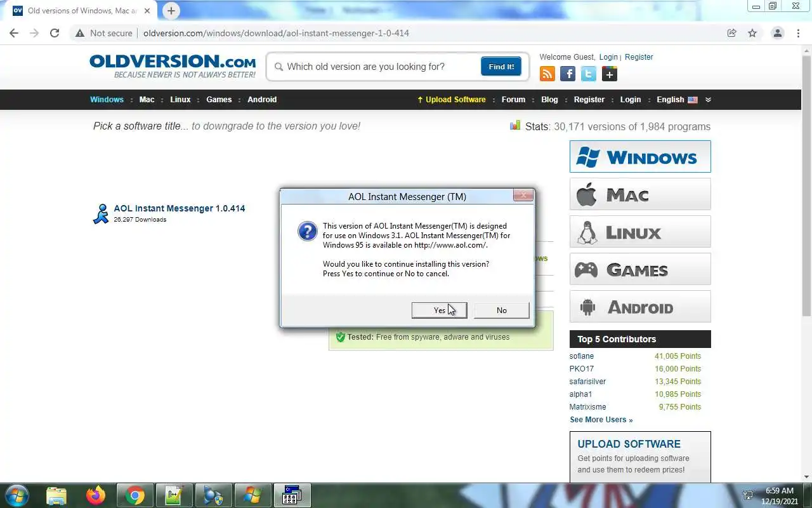Click See More Users link
Screen dimensions: 812x508
(x=601, y=420)
